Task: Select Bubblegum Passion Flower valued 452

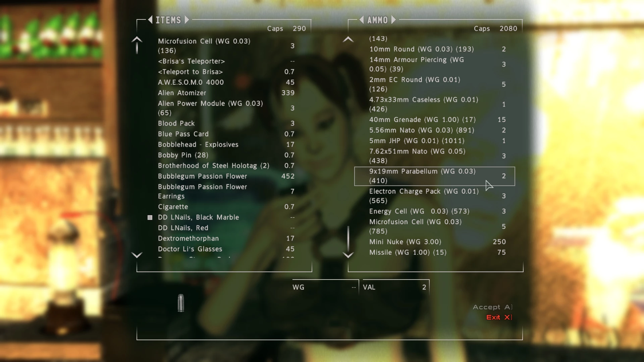Action: coord(226,176)
